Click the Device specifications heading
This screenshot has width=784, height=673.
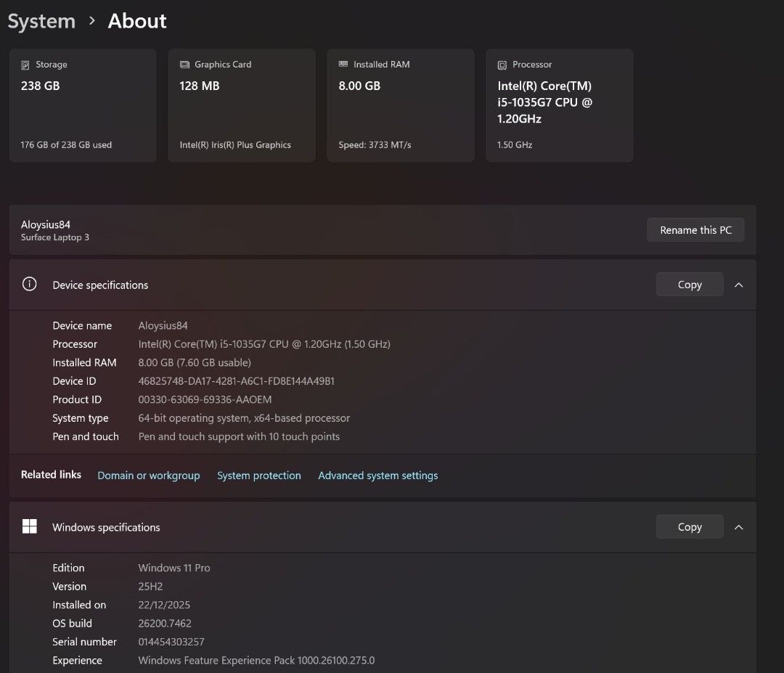[100, 285]
